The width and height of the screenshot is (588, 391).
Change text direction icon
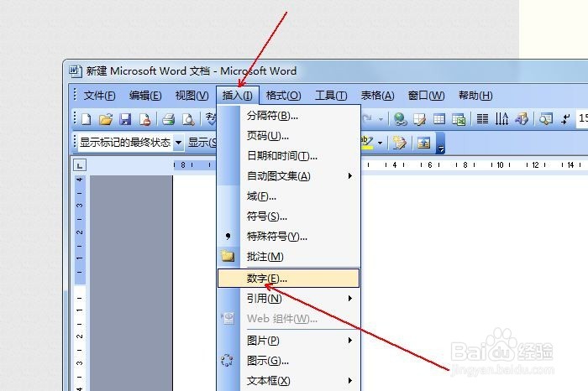coord(501,119)
